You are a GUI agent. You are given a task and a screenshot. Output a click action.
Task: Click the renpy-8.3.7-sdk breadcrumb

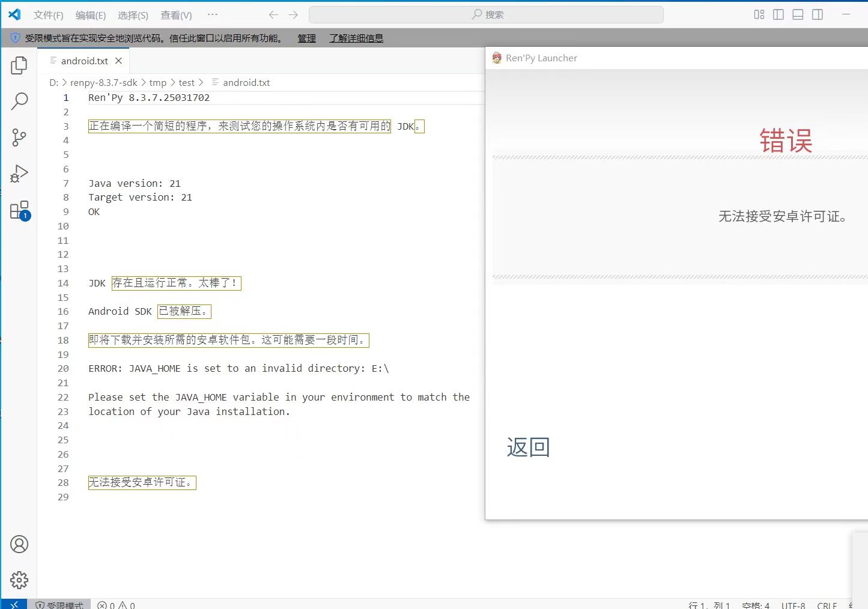tap(103, 82)
